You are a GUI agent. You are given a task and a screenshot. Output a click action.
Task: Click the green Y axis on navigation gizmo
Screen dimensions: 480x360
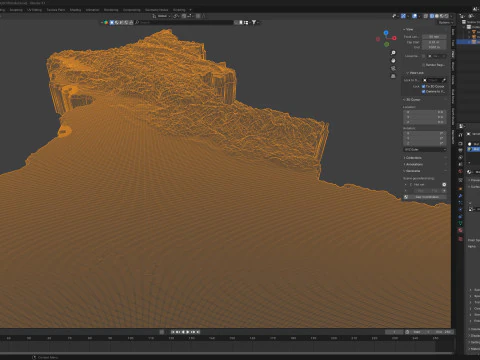(386, 44)
